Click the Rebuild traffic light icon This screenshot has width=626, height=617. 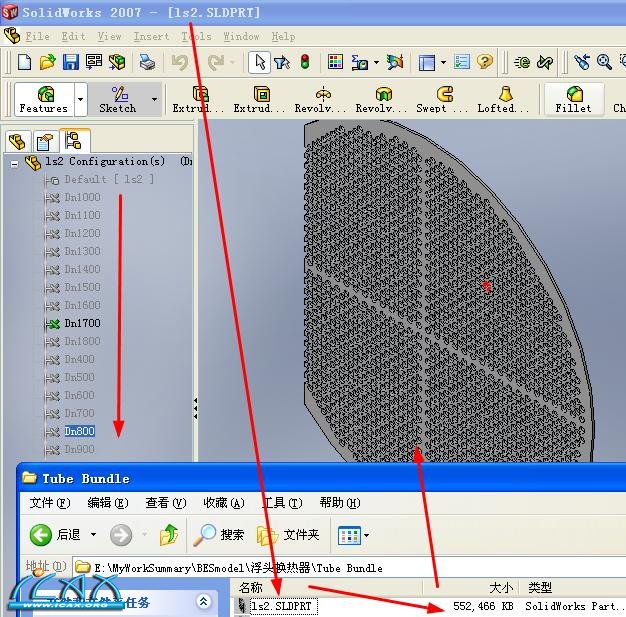point(305,62)
